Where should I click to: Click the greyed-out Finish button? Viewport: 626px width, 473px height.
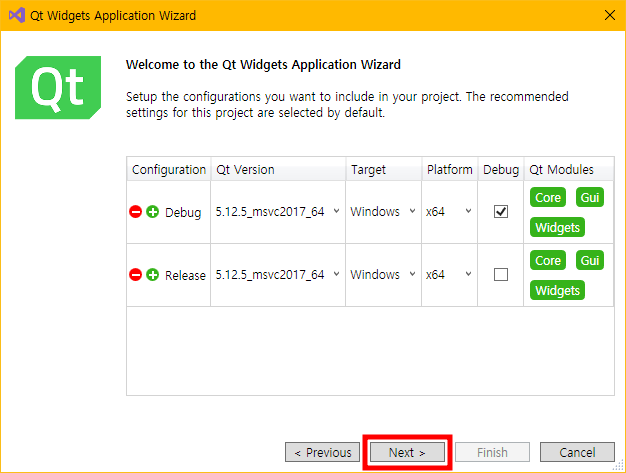pyautogui.click(x=492, y=452)
